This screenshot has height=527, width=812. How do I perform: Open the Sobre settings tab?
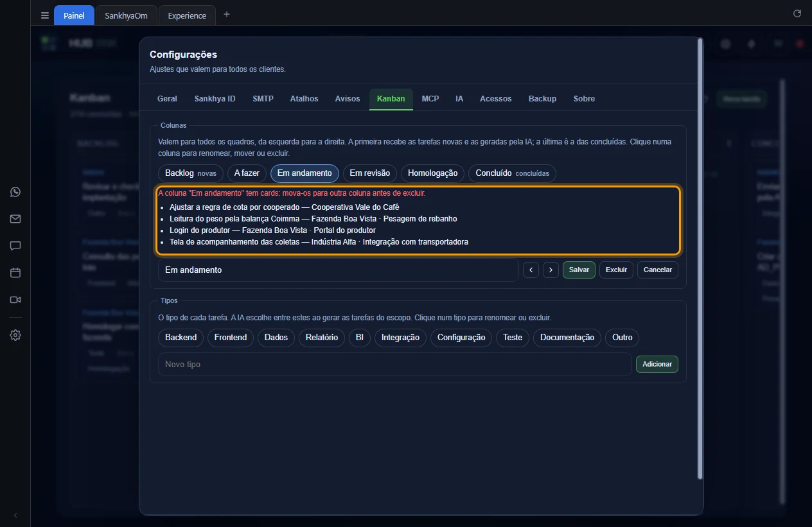[585, 99]
